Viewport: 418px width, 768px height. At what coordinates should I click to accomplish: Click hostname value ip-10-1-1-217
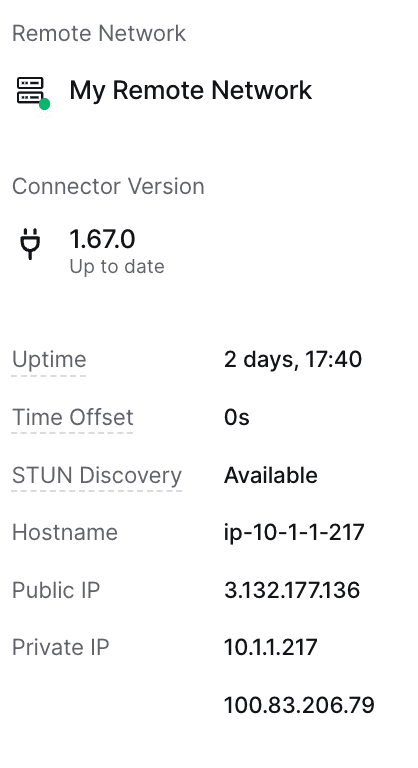tap(294, 532)
